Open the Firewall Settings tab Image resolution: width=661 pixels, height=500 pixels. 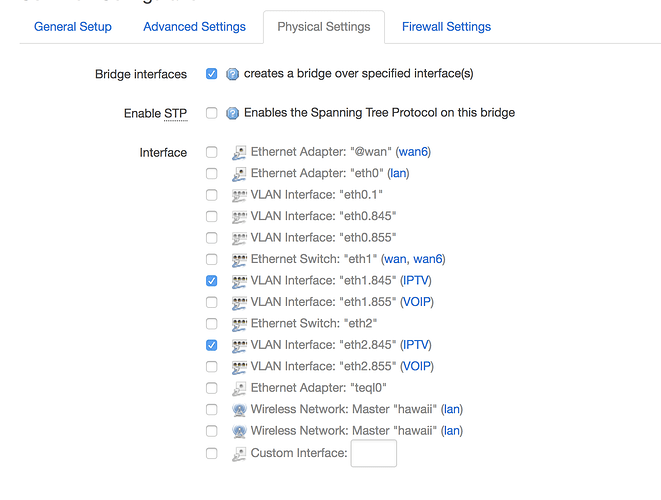pos(446,27)
